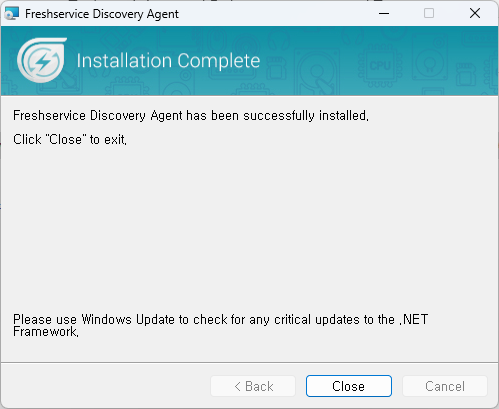Click the fingerprint graphic in banner
Viewport: 499px width, 409px height.
(247, 45)
